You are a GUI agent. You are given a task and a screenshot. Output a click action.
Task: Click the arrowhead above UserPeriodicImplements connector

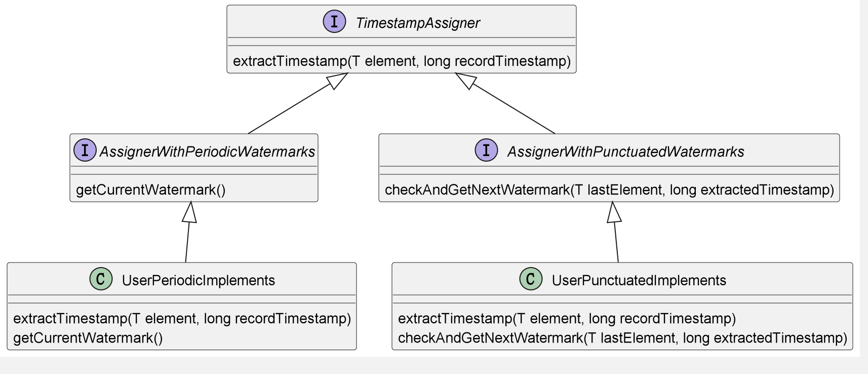(189, 212)
